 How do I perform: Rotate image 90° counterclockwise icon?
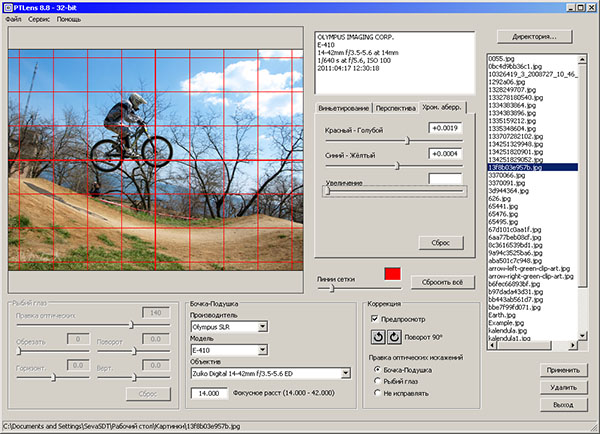378,338
